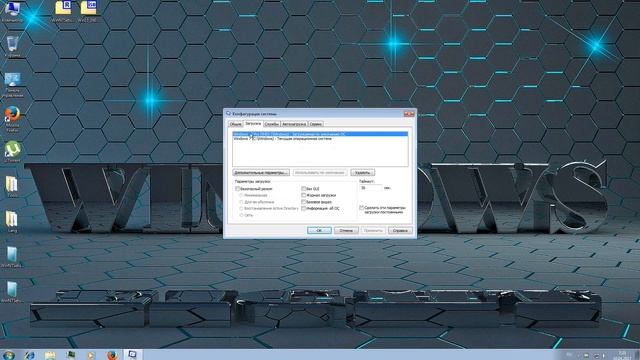Toggle make boot settings permanent checkbox
Screen dimensions: 640x360
click(362, 208)
